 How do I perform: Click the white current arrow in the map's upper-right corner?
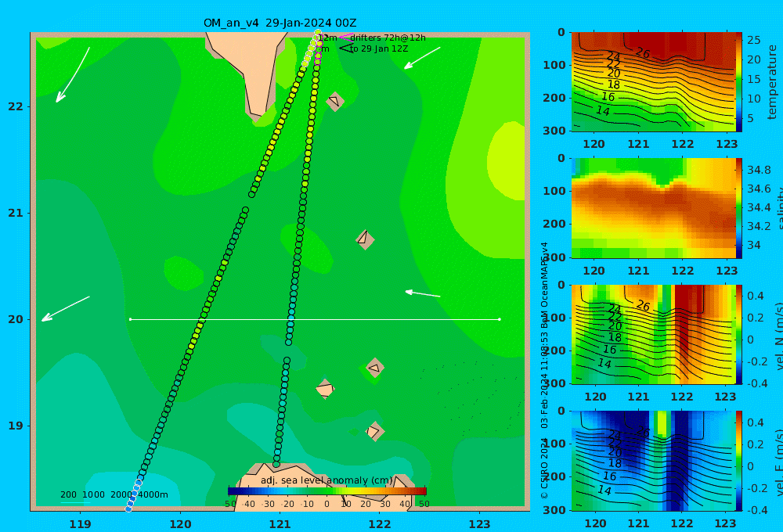(x=422, y=58)
